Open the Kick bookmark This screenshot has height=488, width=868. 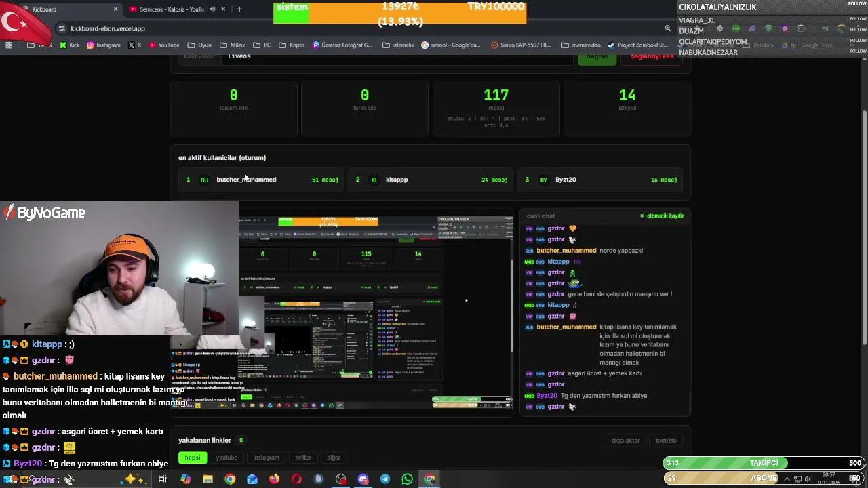click(x=70, y=45)
